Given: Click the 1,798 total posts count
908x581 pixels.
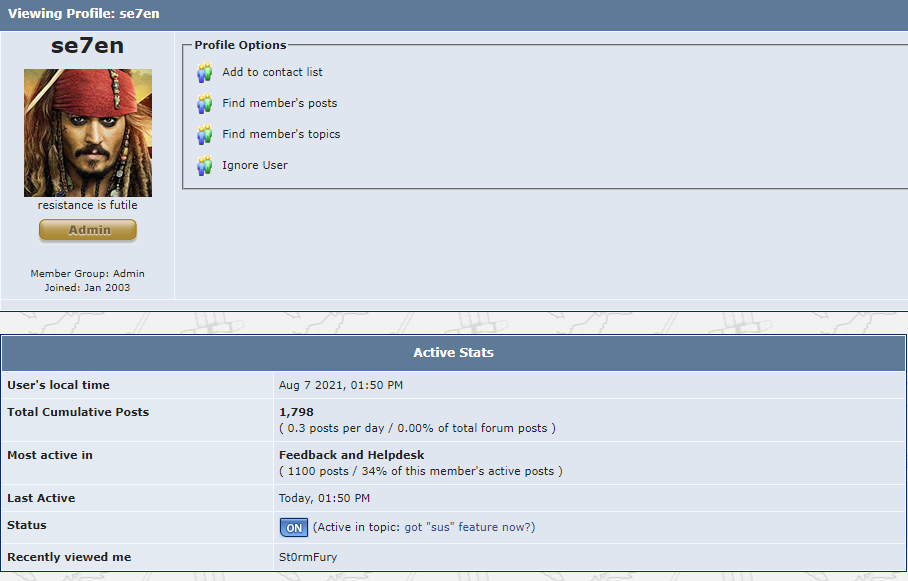Looking at the screenshot, I should click(296, 412).
